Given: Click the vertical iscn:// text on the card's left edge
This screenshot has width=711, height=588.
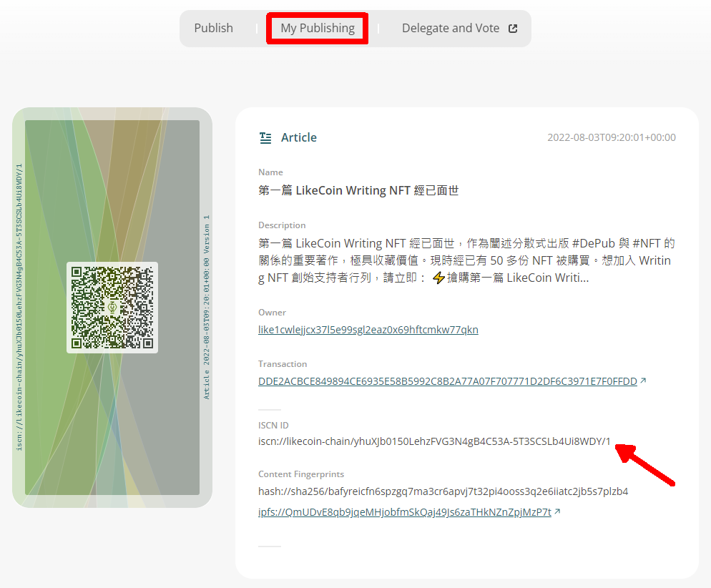Looking at the screenshot, I should pos(19,308).
